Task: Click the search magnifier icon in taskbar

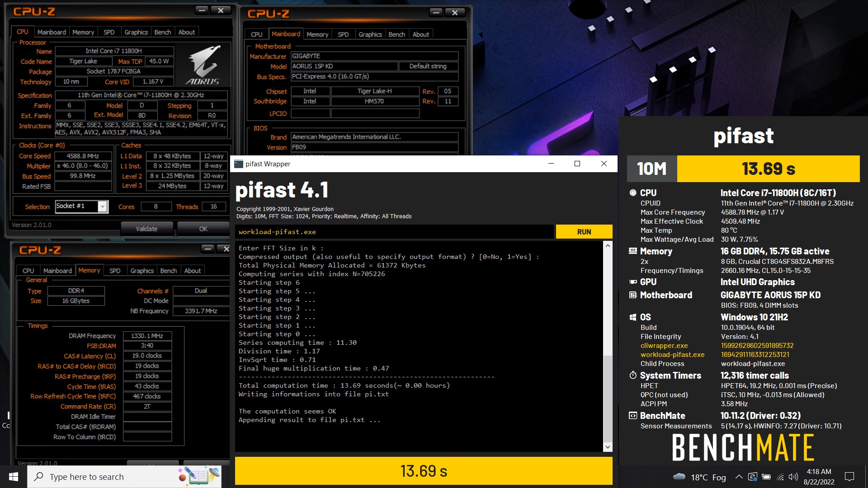Action: [x=39, y=477]
